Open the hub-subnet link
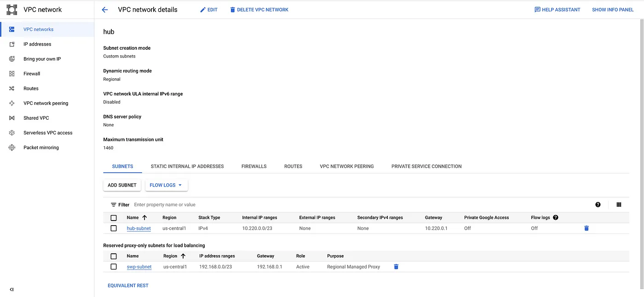Image resolution: width=644 pixels, height=297 pixels. pos(139,228)
